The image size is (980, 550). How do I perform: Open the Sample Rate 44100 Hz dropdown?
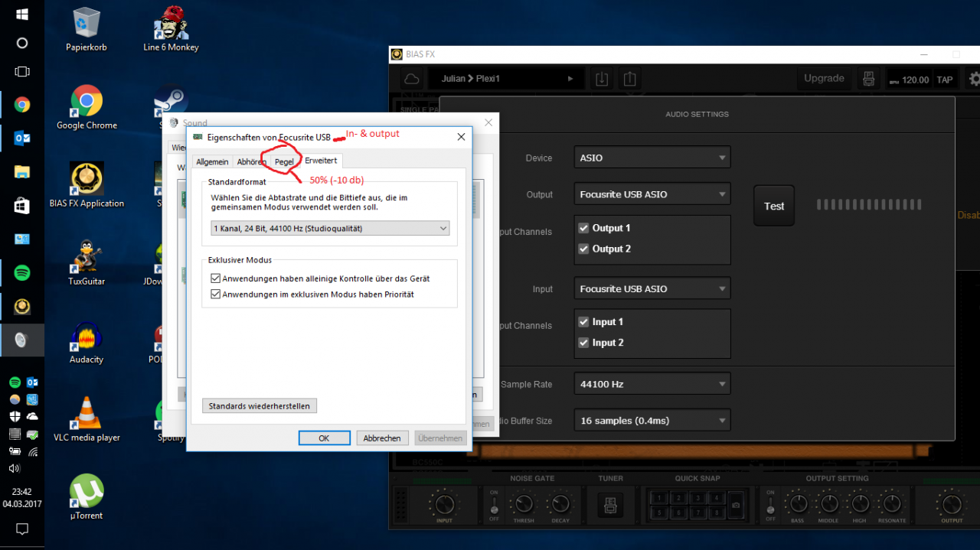pyautogui.click(x=652, y=384)
